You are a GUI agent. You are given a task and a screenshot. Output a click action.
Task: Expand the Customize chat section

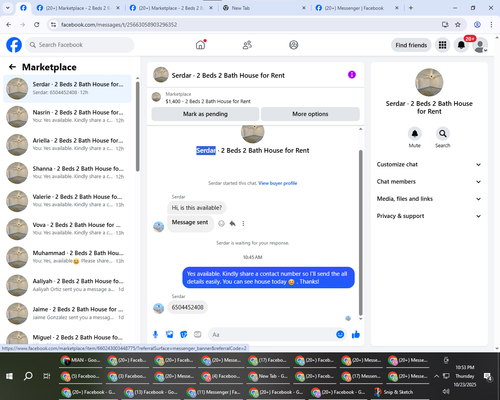pos(429,164)
